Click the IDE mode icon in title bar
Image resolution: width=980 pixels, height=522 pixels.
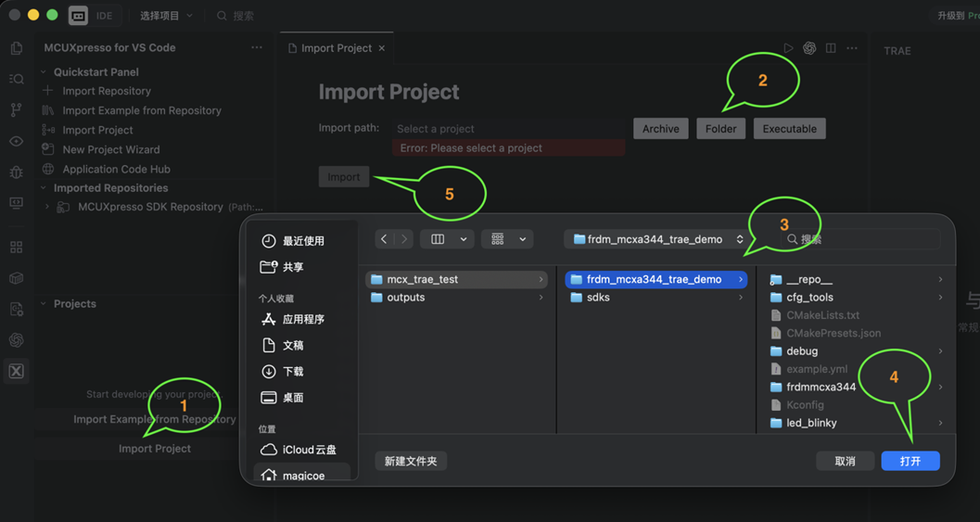click(78, 16)
